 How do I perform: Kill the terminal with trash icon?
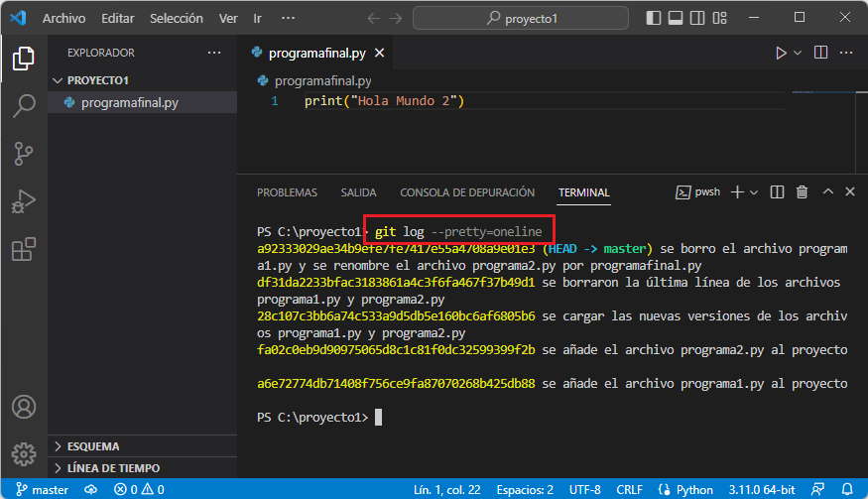click(x=802, y=192)
